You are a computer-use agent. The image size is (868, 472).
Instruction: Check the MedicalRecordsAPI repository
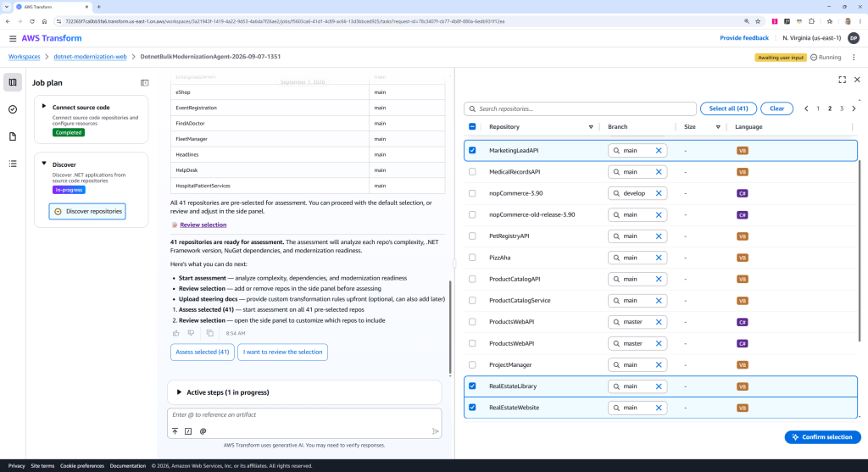[x=472, y=172]
